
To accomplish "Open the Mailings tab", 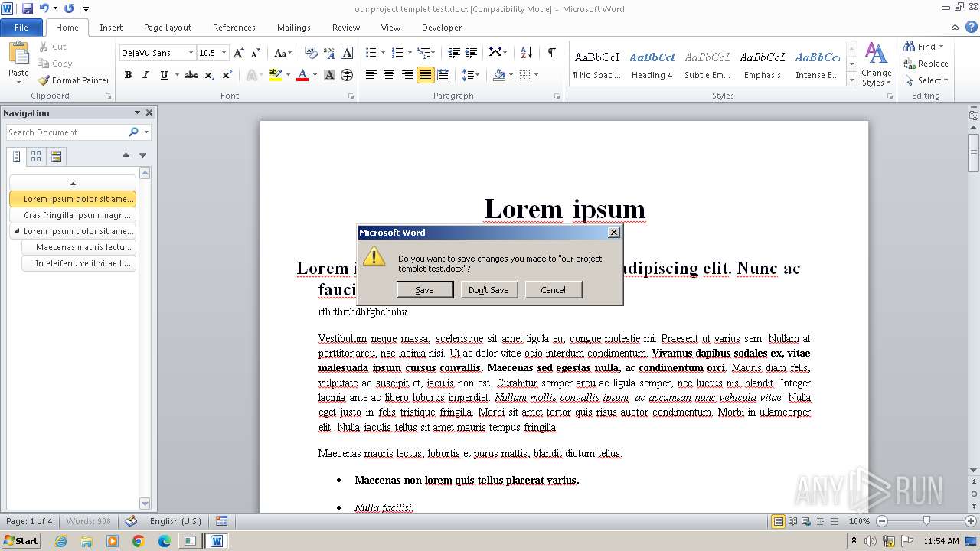I will click(x=294, y=28).
